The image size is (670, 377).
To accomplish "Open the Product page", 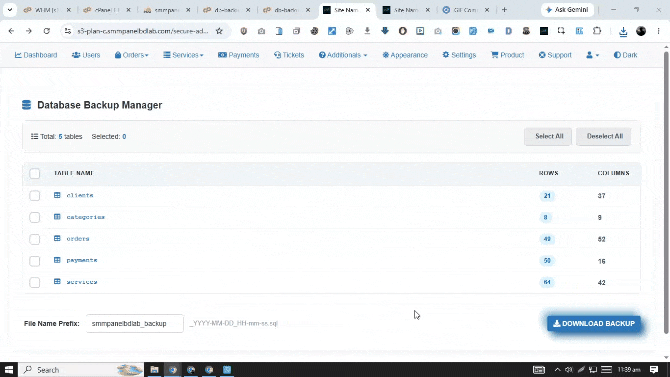I will pos(508,55).
